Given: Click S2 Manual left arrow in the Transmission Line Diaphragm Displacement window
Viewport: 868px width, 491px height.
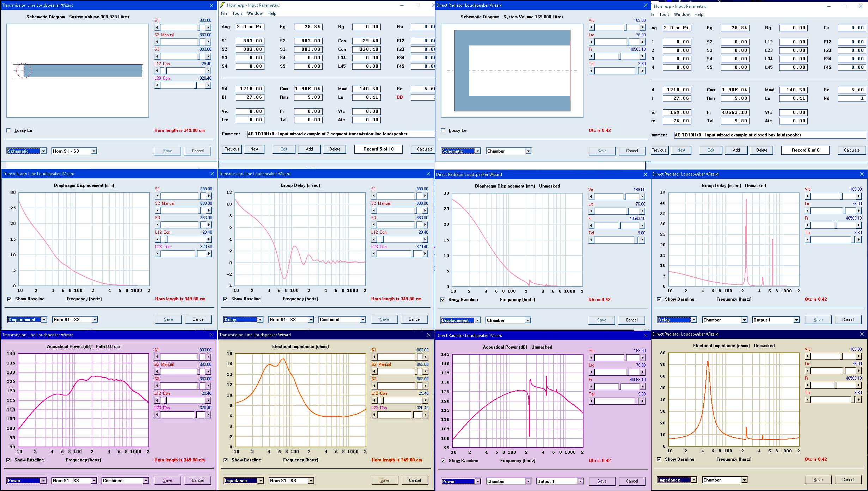Looking at the screenshot, I should point(158,210).
